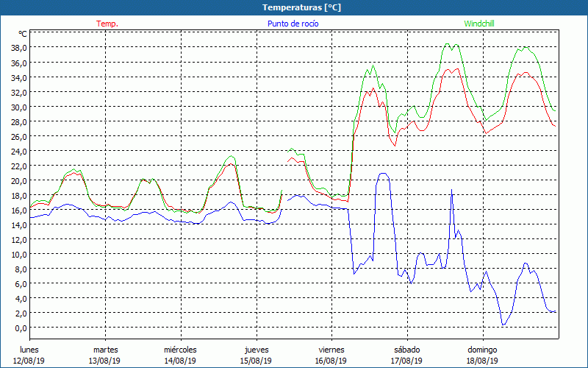Click the '14/08/19' date label
Screen dimensions: 588x368
(x=180, y=361)
